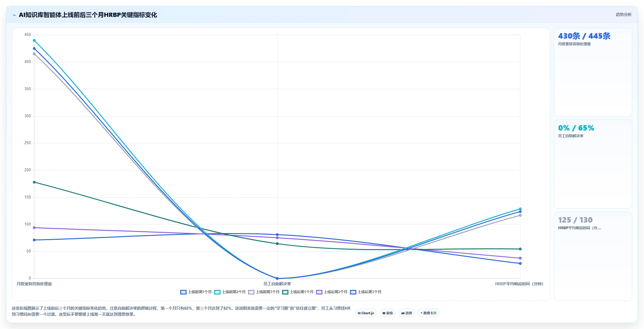
Task: Click green point near 54 on HRBP平均响应时间
Action: coord(520,249)
